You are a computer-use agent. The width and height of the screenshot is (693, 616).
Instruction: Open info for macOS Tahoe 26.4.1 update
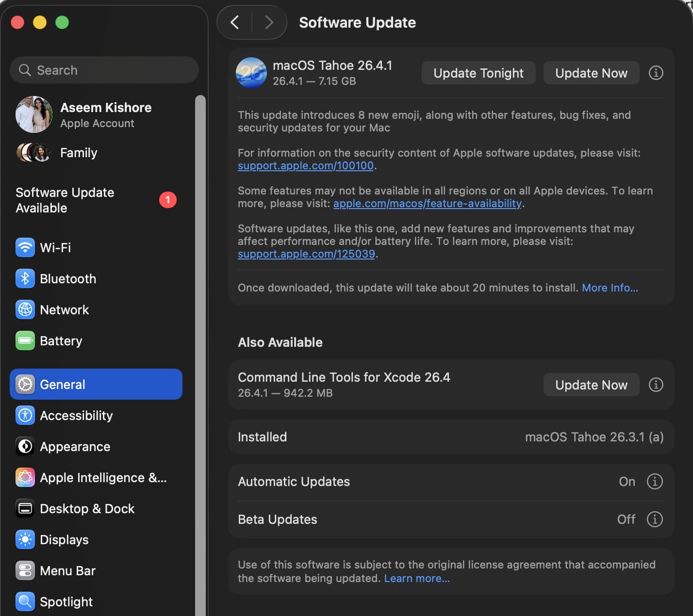click(x=656, y=73)
